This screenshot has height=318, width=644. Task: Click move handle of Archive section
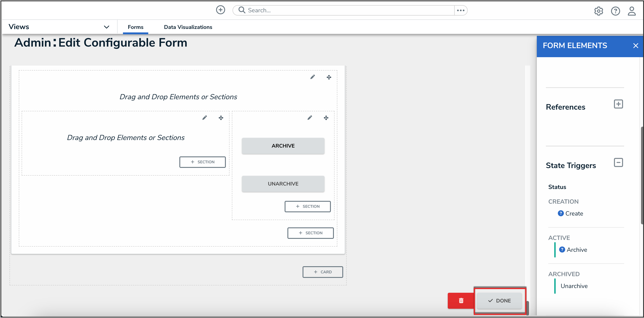[x=326, y=118]
